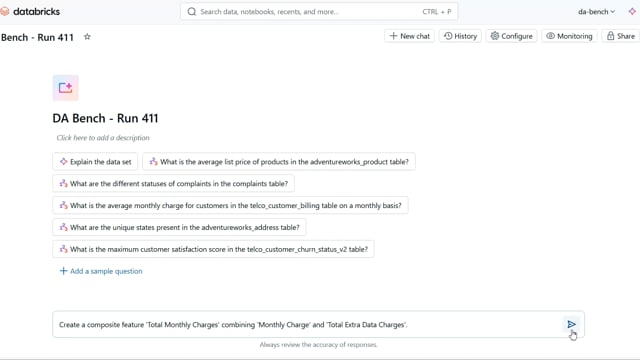
Task: Open History panel
Action: (460, 36)
